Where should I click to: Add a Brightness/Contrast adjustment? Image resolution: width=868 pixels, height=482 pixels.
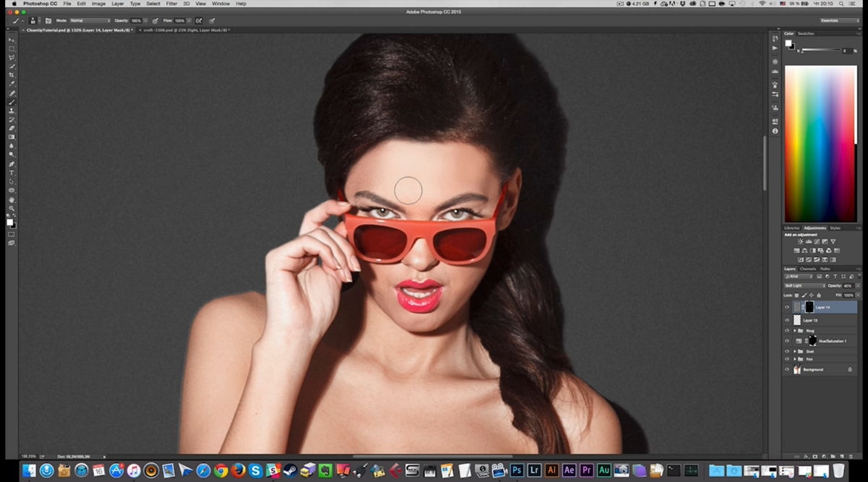800,241
